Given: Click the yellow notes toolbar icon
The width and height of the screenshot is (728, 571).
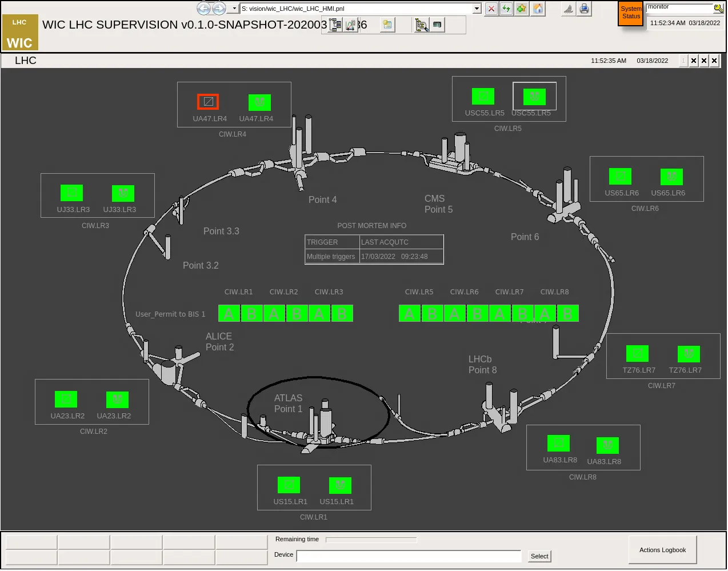Looking at the screenshot, I should pos(387,25).
